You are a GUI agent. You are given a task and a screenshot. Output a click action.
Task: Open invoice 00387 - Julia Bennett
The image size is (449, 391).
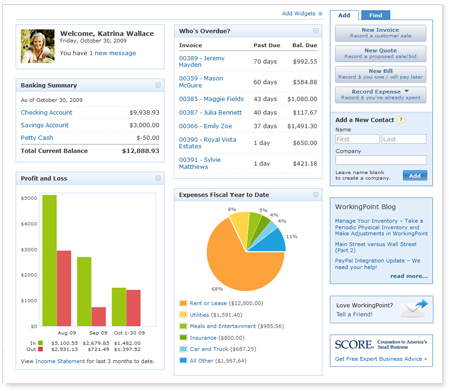coord(210,113)
